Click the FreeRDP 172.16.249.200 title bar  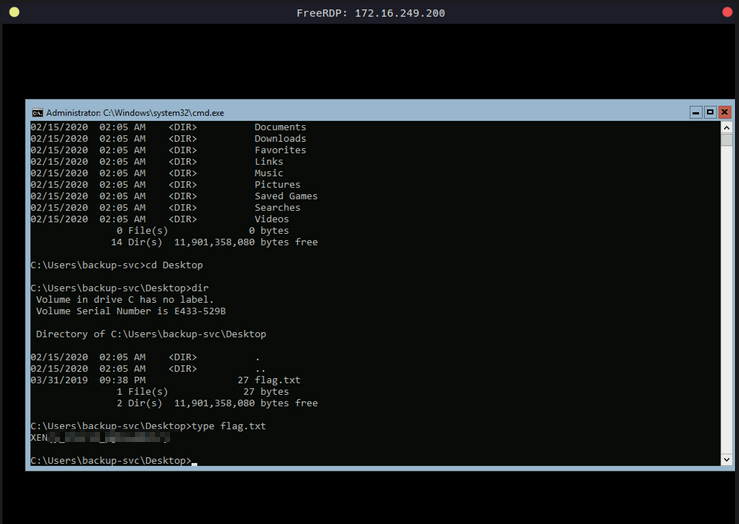pos(370,13)
